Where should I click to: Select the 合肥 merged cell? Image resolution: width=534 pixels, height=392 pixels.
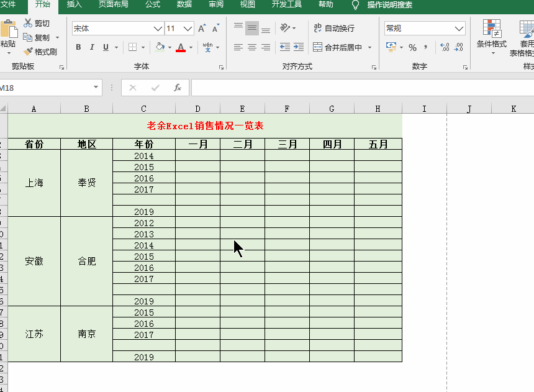pos(87,262)
